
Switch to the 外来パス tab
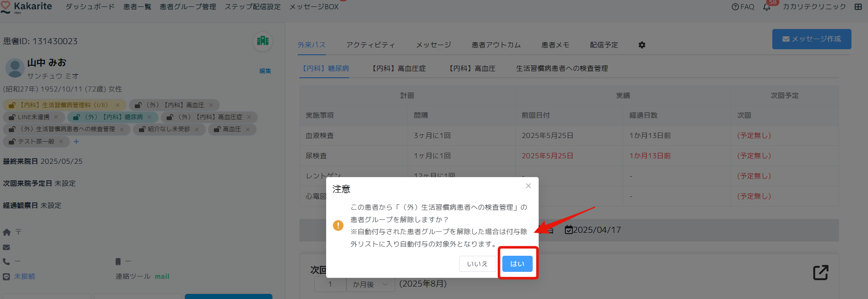pos(311,45)
